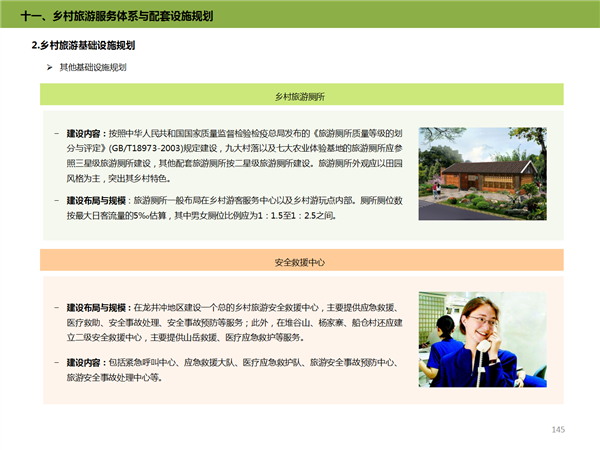Click the dash bullet before toilet 建设布局与规模
Viewport: 600px width, 450px height.
(x=56, y=200)
